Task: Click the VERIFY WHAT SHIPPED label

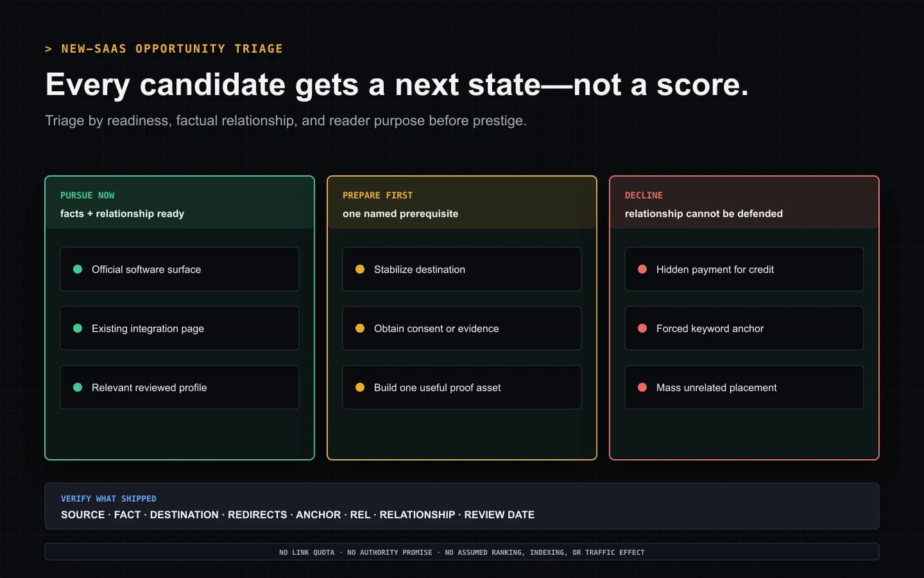Action: 108,498
